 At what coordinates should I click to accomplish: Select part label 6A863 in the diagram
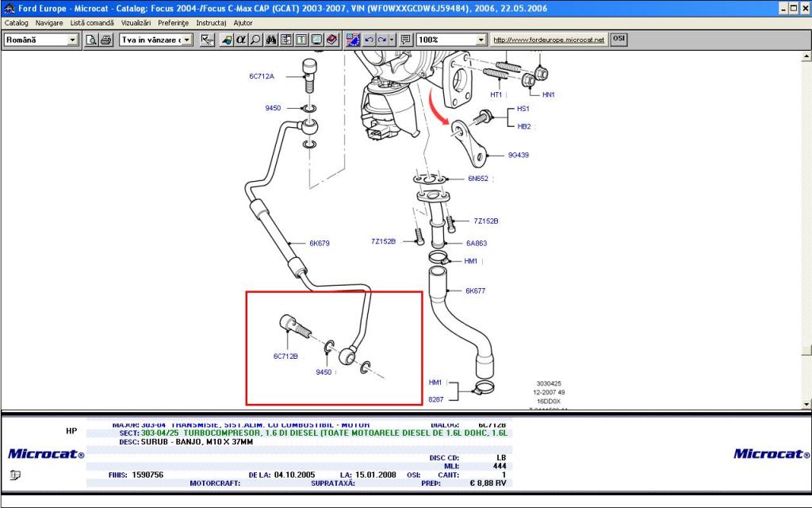click(x=477, y=243)
